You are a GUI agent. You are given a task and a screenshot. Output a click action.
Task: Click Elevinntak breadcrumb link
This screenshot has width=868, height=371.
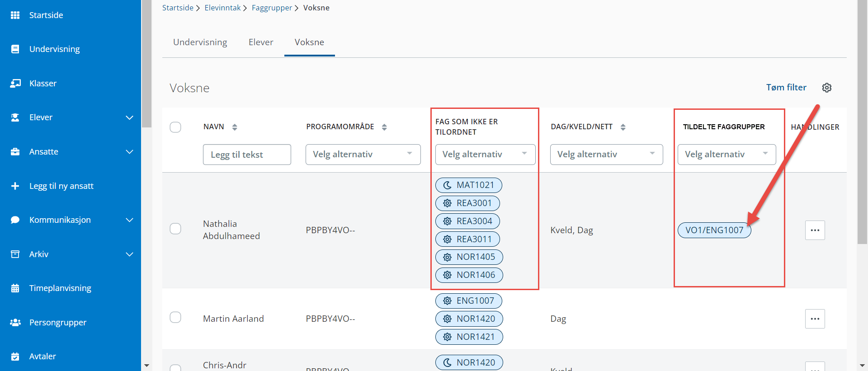pos(222,8)
